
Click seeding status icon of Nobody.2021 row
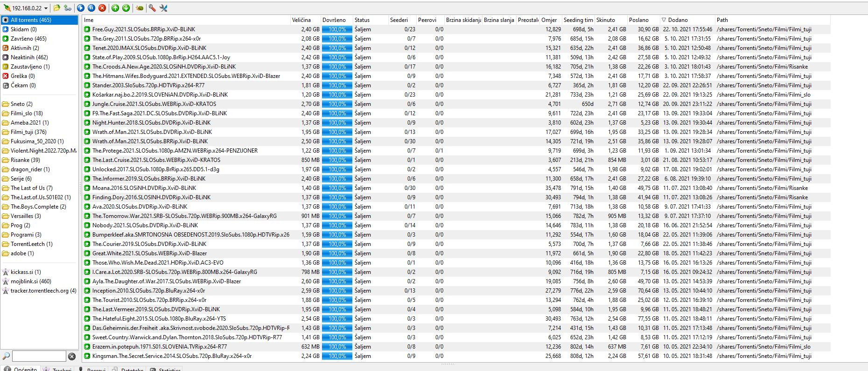[87, 225]
